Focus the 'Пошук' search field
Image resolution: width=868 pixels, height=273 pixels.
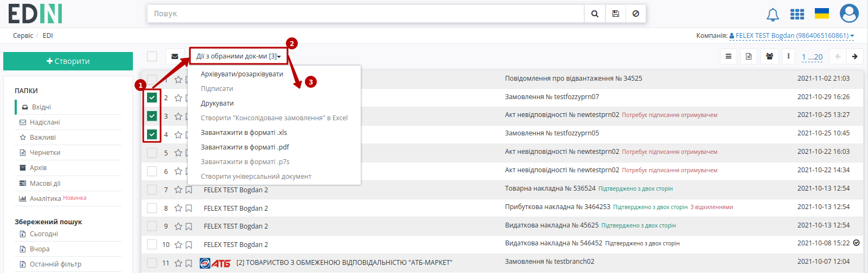click(x=366, y=14)
